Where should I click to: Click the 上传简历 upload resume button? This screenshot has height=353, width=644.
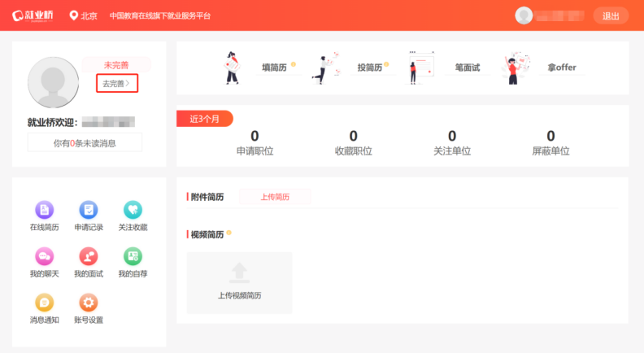point(274,197)
